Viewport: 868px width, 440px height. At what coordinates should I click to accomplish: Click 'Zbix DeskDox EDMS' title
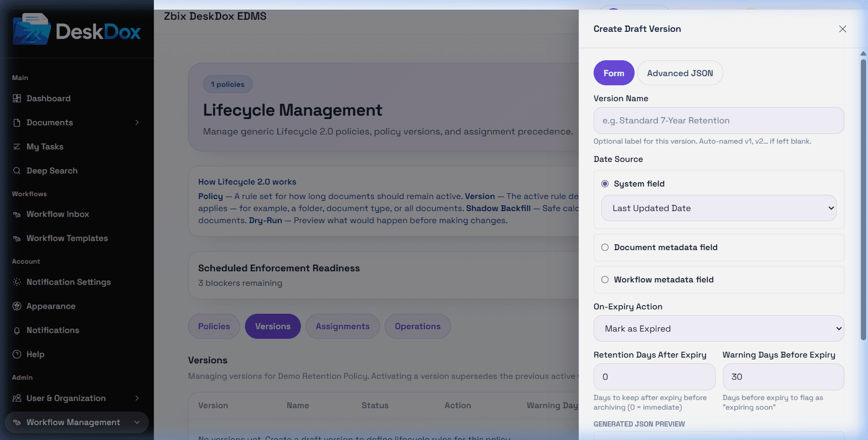(x=215, y=16)
